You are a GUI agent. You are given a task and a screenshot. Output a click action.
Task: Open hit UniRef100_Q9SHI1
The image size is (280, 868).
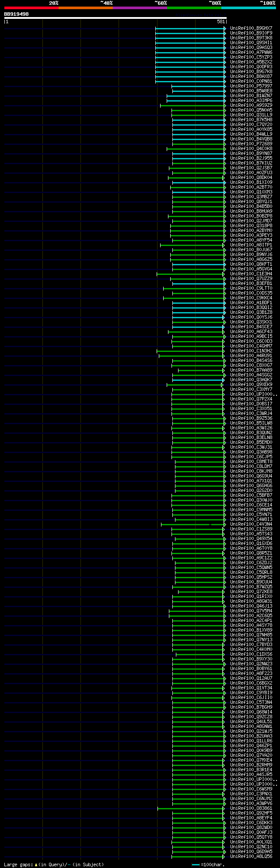click(x=251, y=42)
